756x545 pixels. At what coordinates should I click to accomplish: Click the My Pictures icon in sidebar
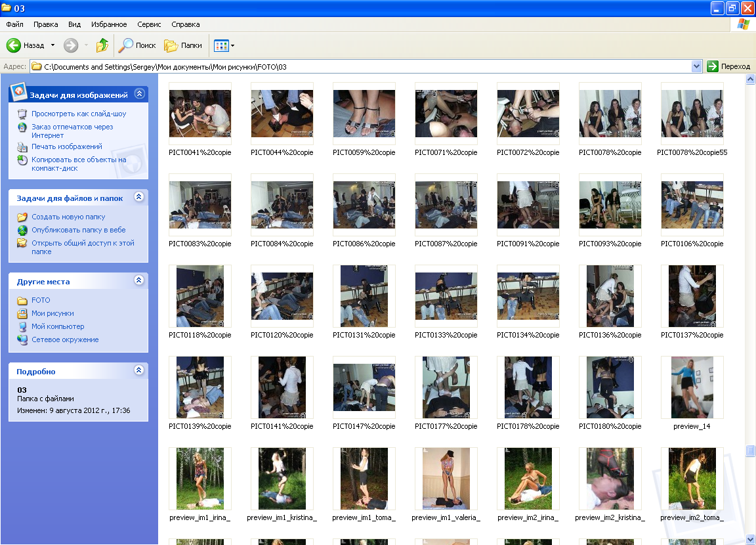click(x=22, y=313)
